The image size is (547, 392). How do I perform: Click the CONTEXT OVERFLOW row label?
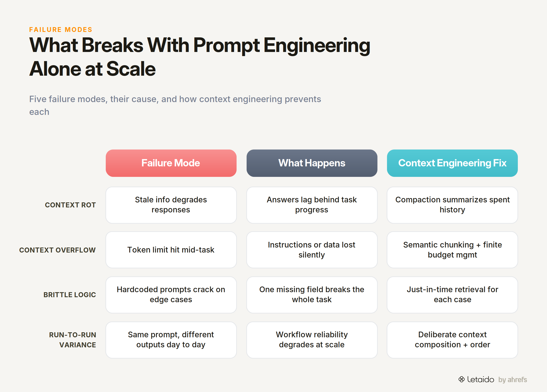coord(57,250)
